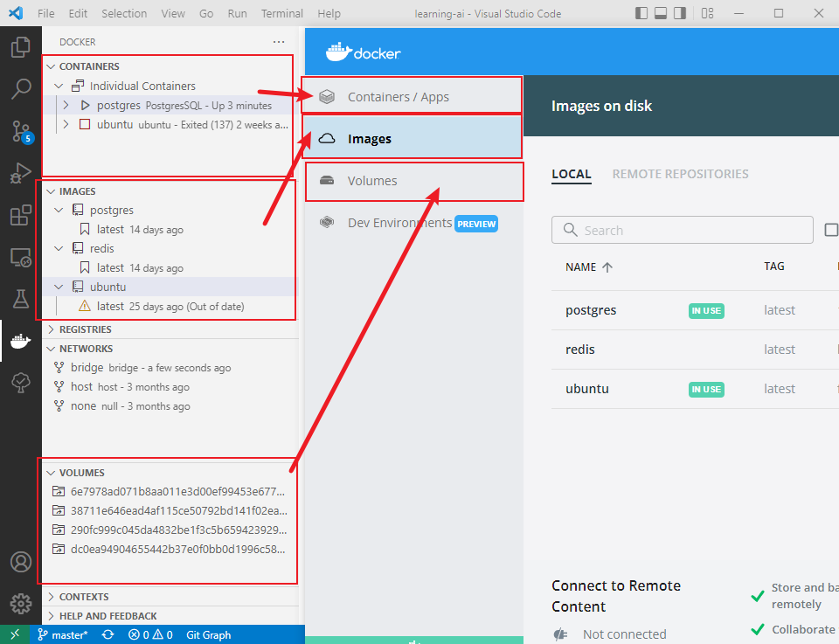The height and width of the screenshot is (644, 839).
Task: Click the synchronize changes status icon
Action: (x=108, y=634)
